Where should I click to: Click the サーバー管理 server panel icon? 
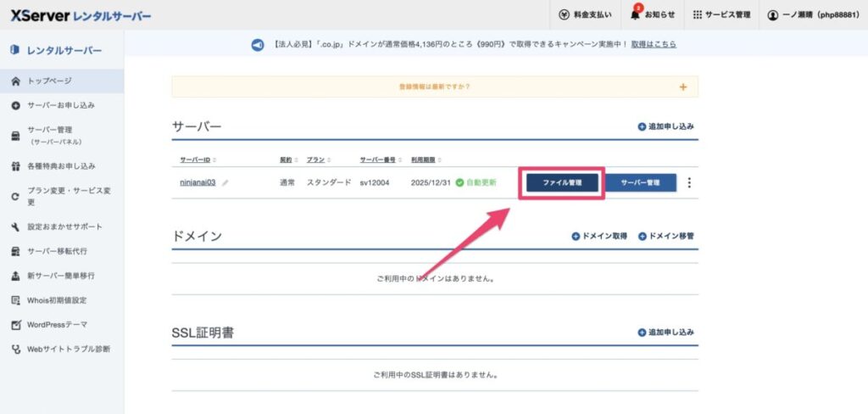pyautogui.click(x=15, y=136)
